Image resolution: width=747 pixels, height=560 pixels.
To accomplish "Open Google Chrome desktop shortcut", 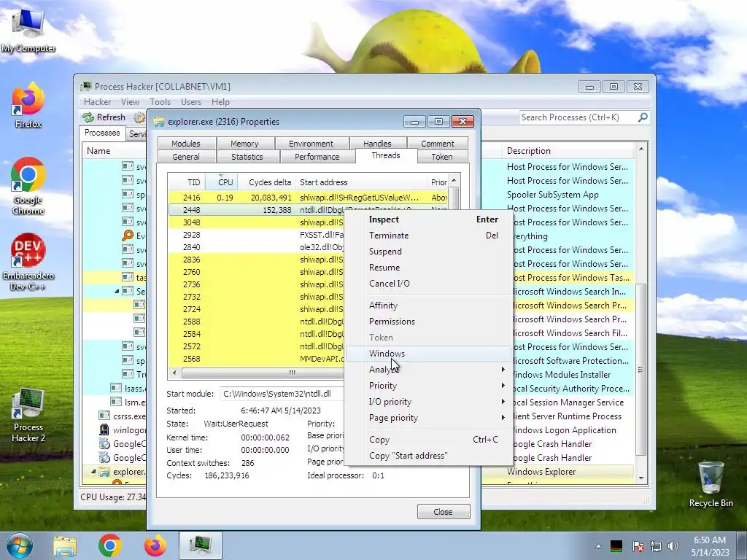I will [28, 186].
